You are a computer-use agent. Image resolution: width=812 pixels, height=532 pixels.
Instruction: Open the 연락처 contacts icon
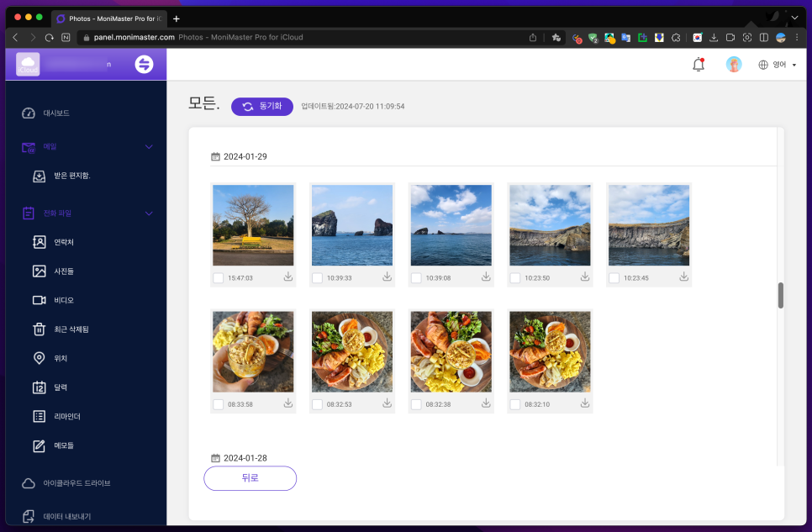coord(40,242)
